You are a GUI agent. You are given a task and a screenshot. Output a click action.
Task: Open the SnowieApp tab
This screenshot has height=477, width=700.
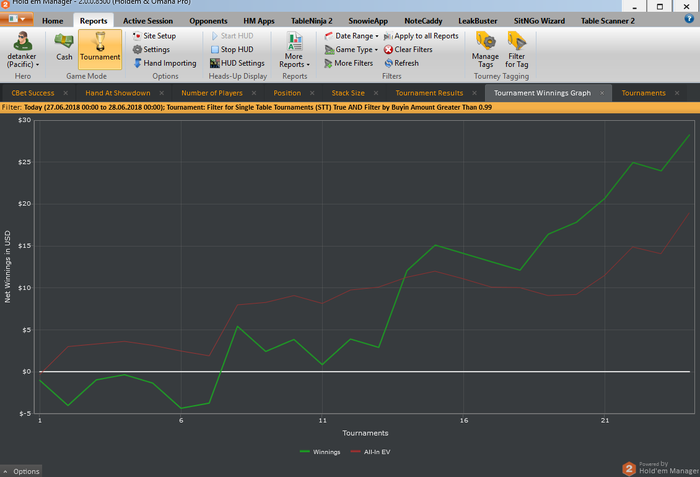(368, 21)
